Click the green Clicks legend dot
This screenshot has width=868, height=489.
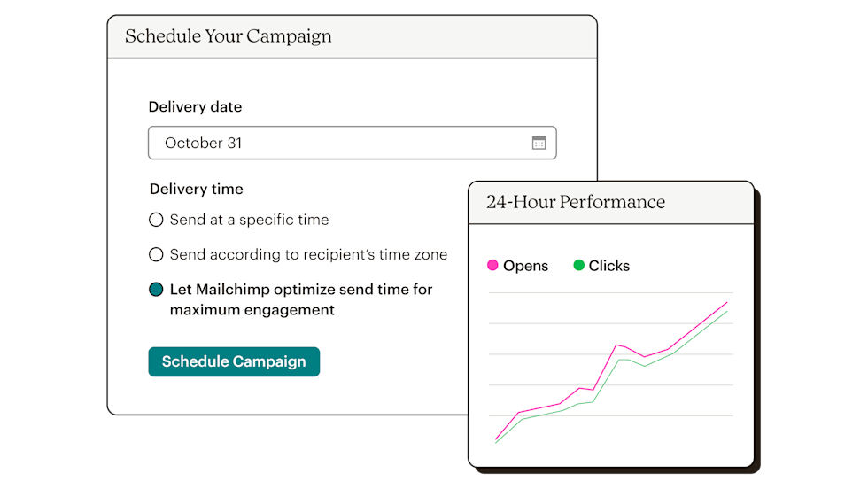(x=578, y=265)
